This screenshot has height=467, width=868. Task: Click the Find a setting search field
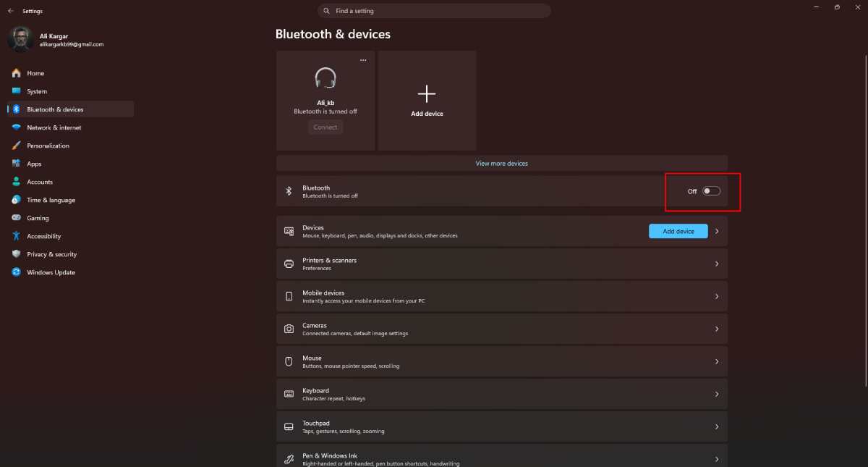pyautogui.click(x=434, y=11)
